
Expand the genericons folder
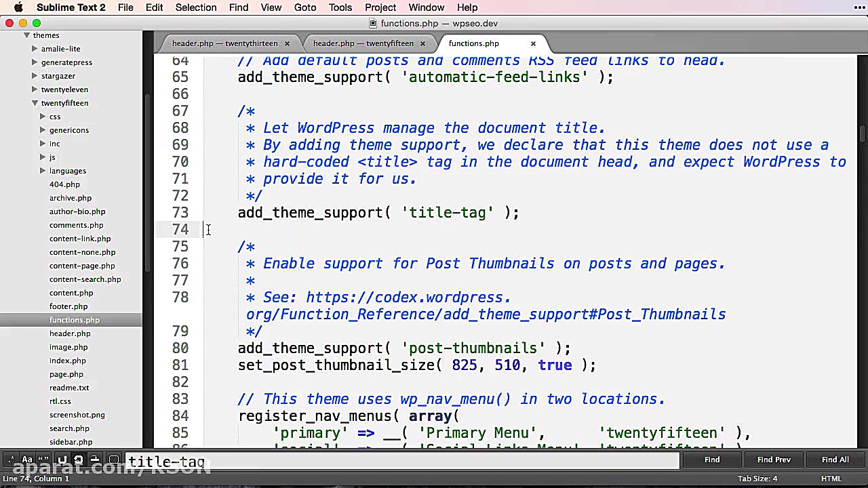[43, 130]
